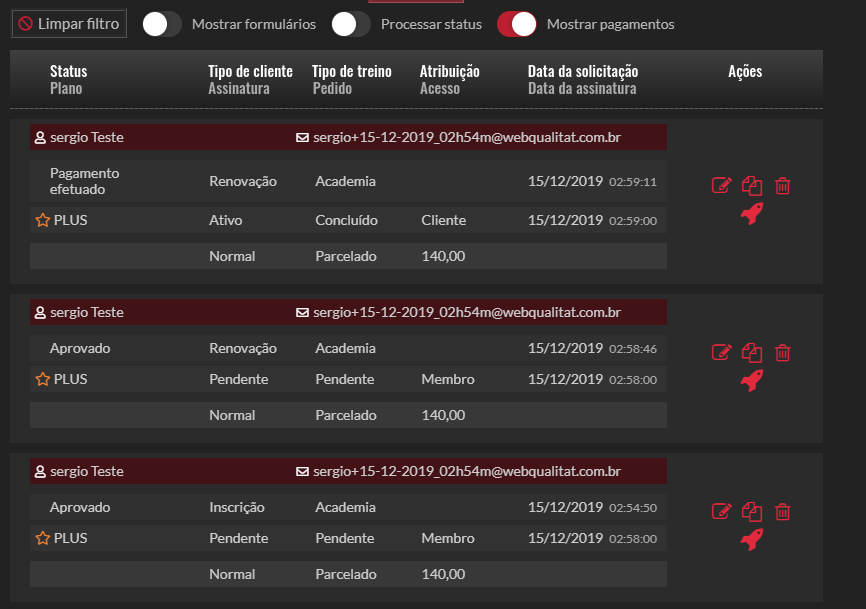866x609 pixels.
Task: Delete the Pagamento efetuado record via trash icon
Action: 783,185
